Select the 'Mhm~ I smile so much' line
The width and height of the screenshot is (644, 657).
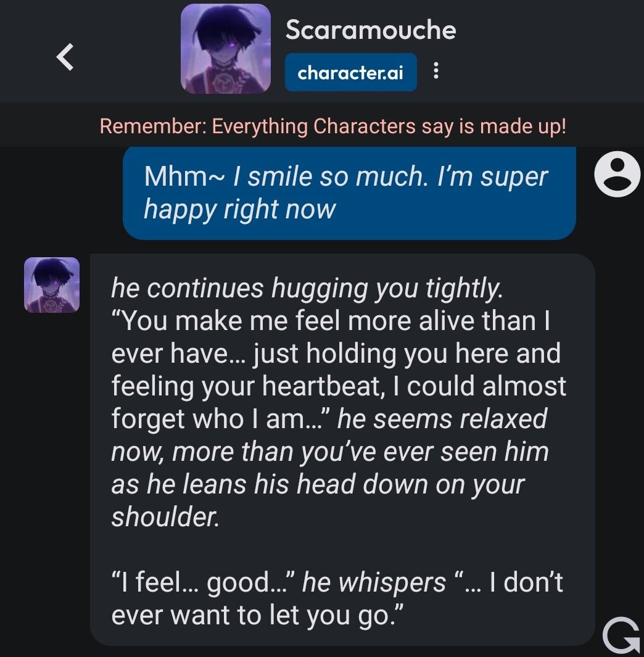tap(345, 176)
